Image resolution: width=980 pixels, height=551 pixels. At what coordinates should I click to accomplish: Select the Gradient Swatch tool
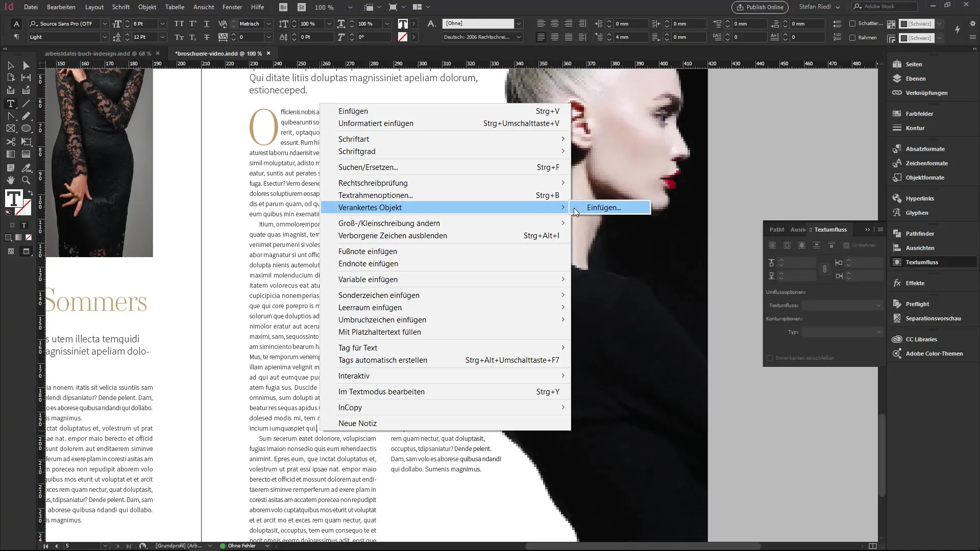[11, 154]
